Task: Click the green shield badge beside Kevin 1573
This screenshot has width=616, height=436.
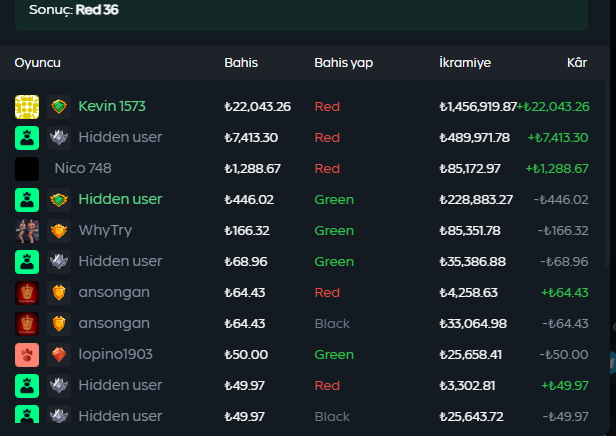Action: click(59, 107)
